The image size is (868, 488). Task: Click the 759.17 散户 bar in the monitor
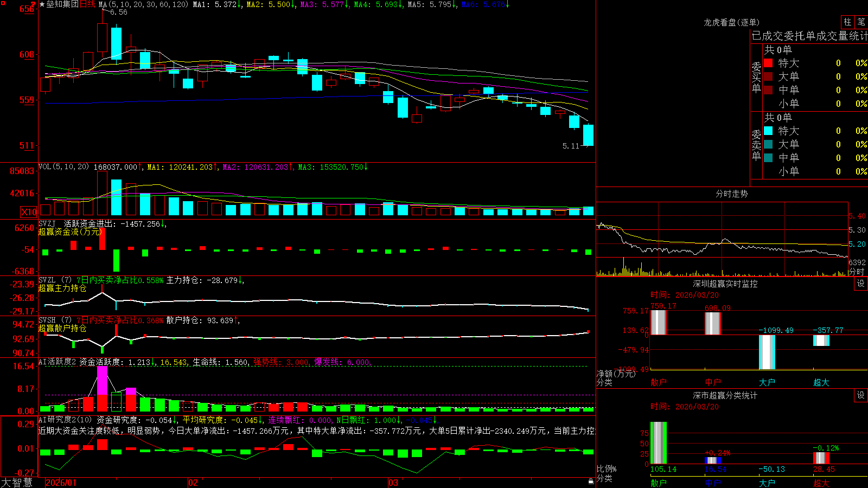(659, 323)
